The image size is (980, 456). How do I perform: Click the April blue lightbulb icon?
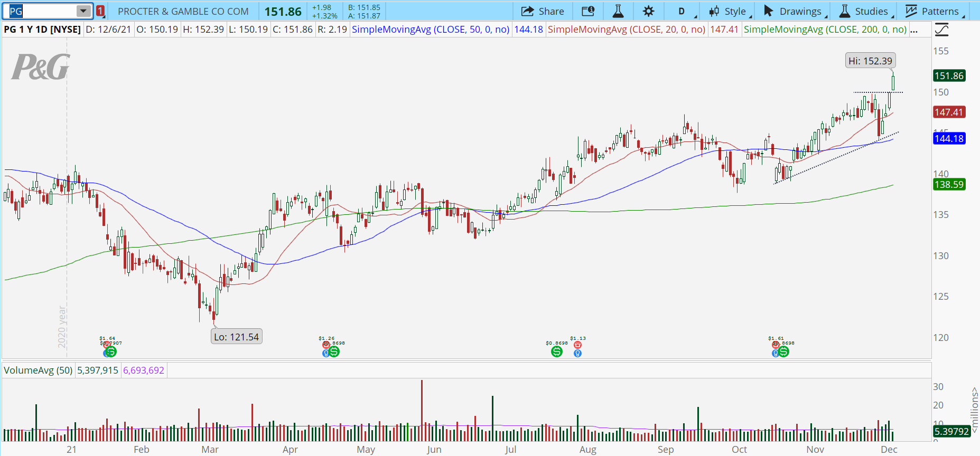coord(326,353)
